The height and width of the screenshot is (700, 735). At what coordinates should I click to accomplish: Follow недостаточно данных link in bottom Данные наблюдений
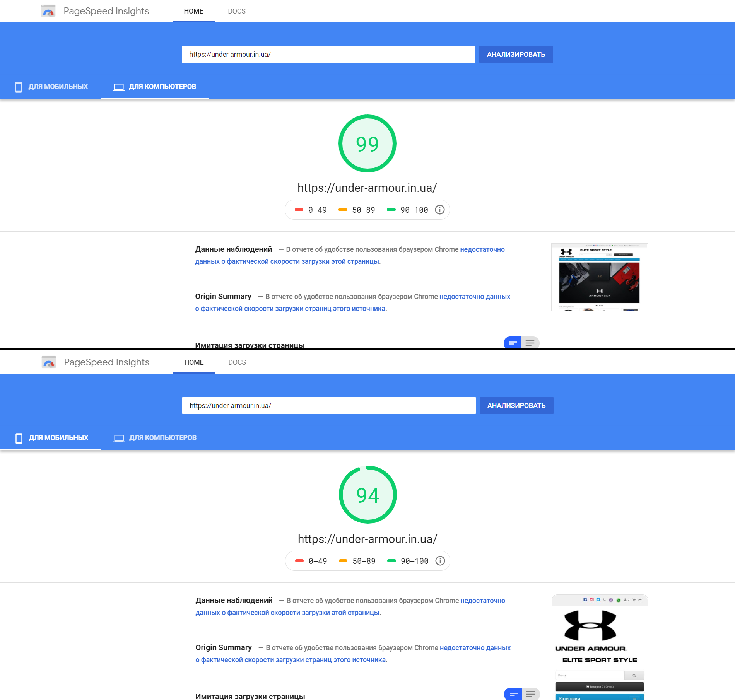tap(350, 606)
